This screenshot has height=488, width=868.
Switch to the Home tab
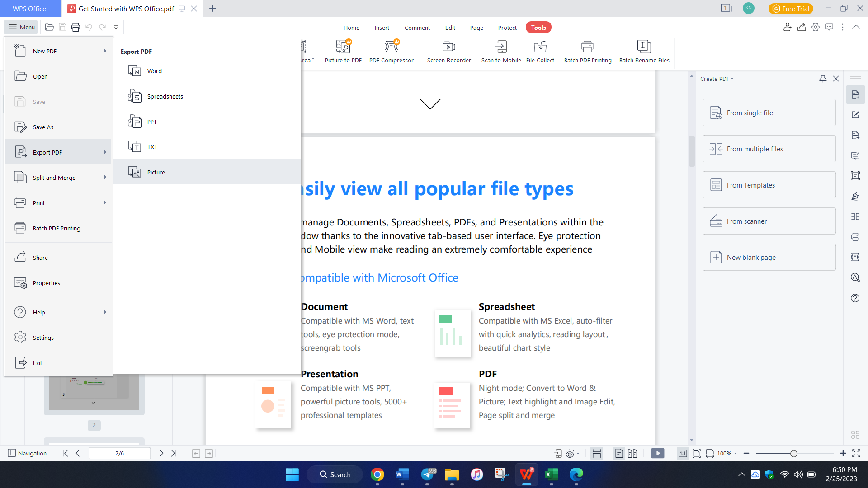click(x=351, y=28)
